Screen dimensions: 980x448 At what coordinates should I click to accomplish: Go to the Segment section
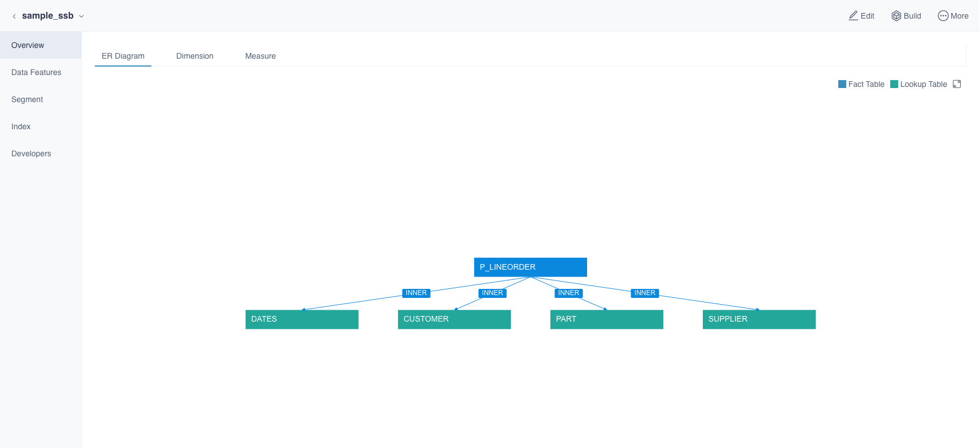click(27, 99)
